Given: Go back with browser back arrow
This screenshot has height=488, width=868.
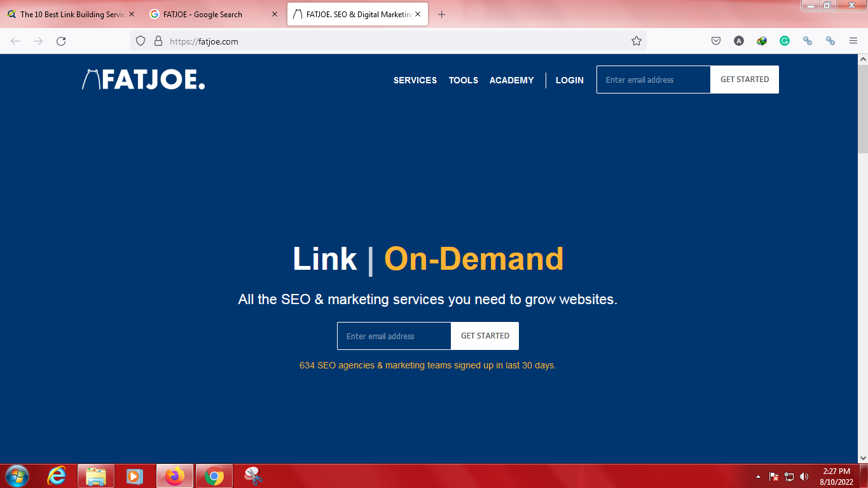Looking at the screenshot, I should (x=15, y=41).
